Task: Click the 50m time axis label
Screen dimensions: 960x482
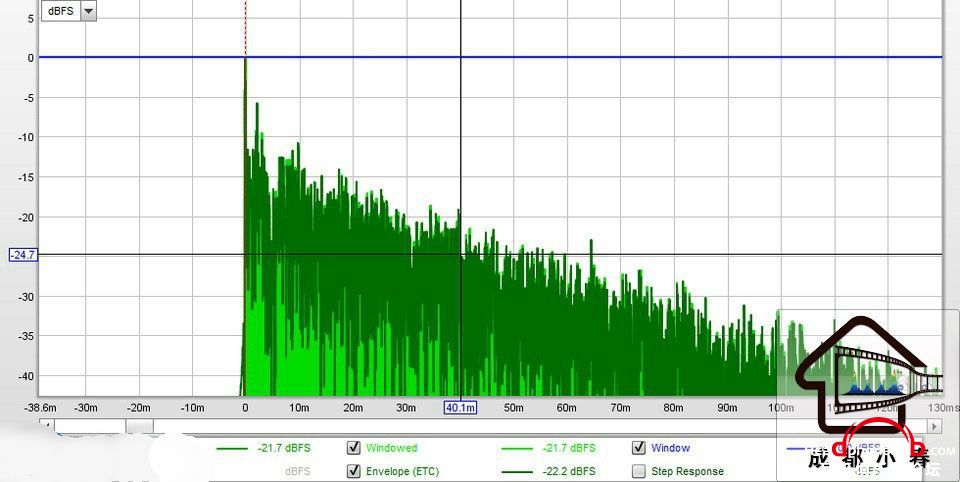Action: coord(513,407)
